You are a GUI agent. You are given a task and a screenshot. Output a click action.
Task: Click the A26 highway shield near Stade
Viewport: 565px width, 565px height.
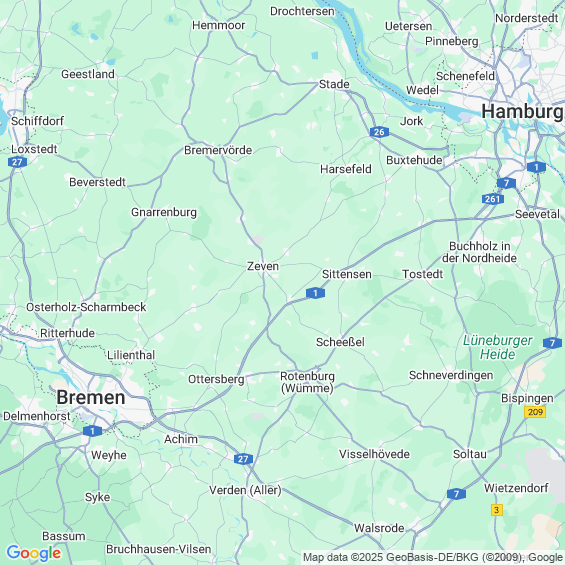click(379, 132)
